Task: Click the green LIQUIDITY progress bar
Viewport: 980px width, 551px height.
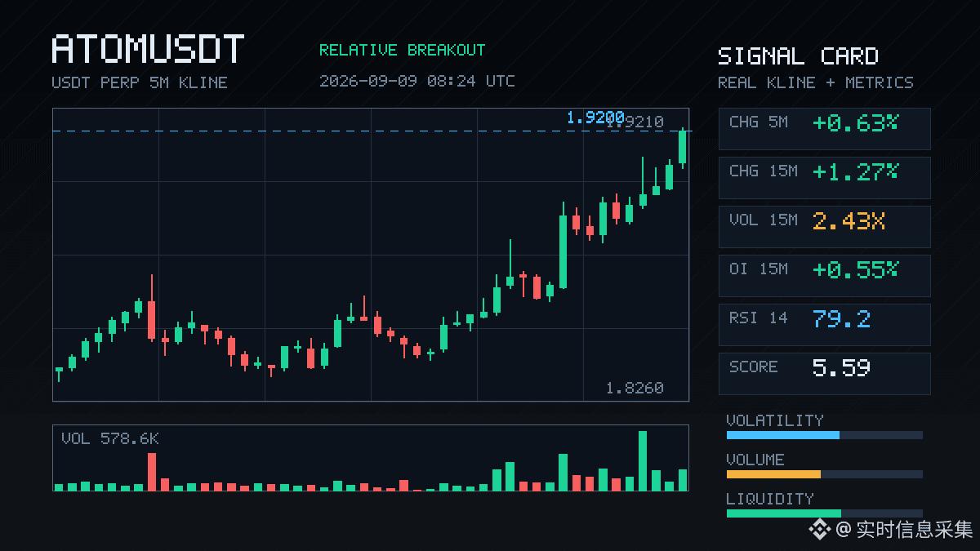Action: [783, 513]
